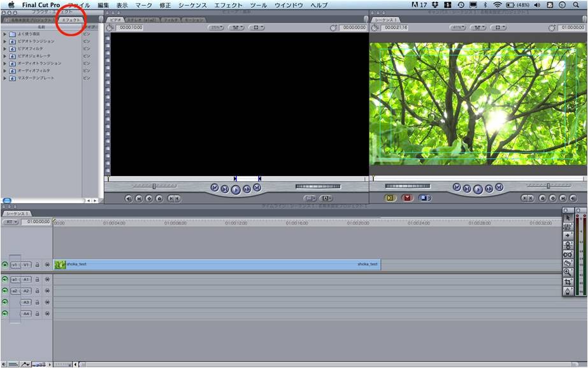Mute the A3 audio track
The image size is (588, 368).
(x=5, y=302)
